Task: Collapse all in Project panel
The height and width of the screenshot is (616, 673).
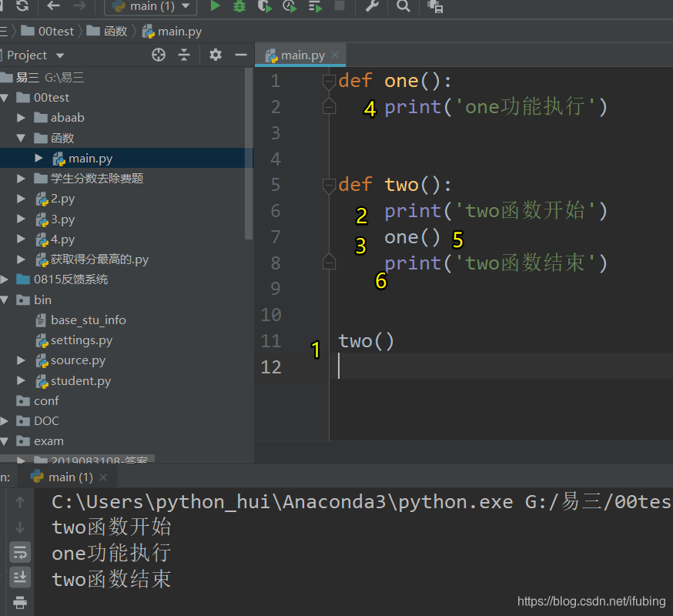Action: (x=184, y=55)
